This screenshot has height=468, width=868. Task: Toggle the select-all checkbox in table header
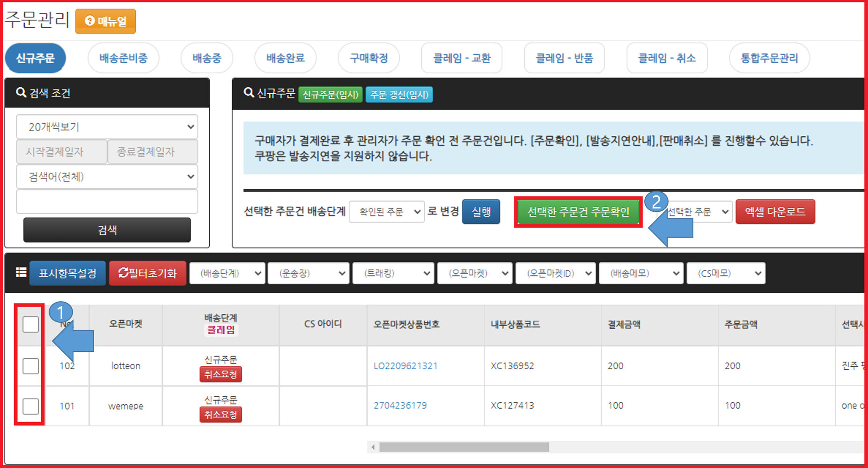[x=31, y=324]
